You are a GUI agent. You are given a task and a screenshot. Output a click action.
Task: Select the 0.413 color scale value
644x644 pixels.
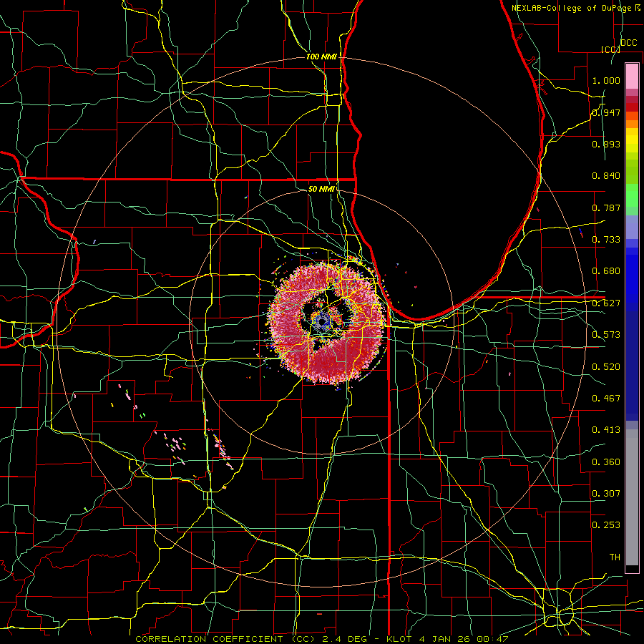pyautogui.click(x=606, y=430)
